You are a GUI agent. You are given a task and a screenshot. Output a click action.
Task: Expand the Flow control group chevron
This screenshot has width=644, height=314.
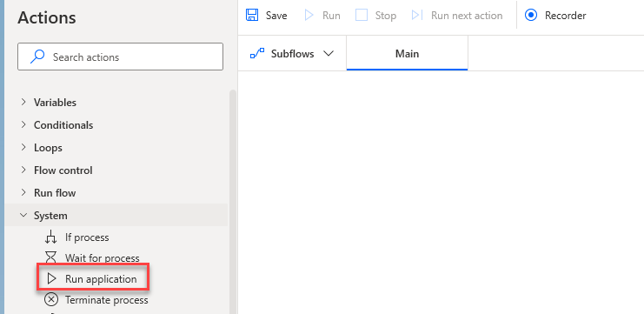(23, 170)
